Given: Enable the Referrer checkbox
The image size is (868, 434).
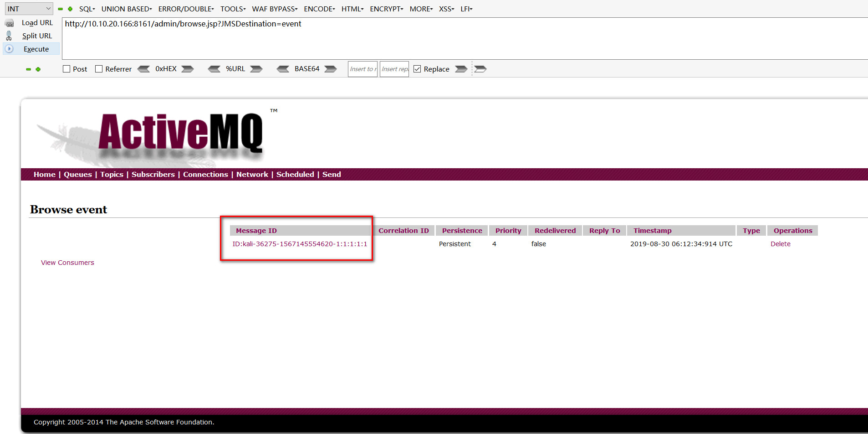Looking at the screenshot, I should point(99,69).
